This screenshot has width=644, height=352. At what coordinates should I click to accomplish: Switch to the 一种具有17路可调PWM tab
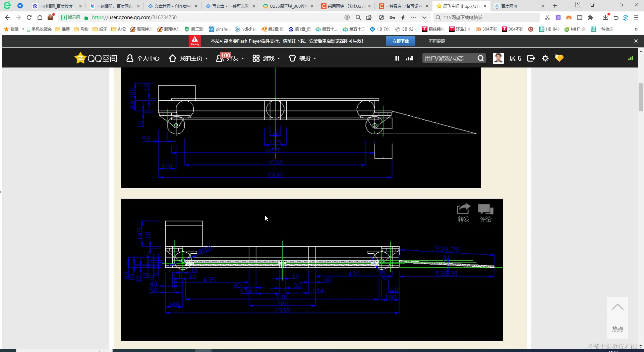click(403, 6)
